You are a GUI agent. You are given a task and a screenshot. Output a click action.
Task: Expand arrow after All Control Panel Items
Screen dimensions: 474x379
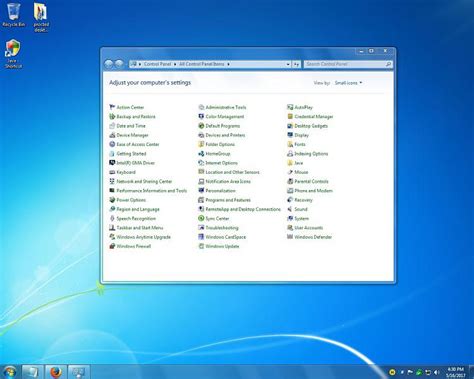tap(229, 64)
